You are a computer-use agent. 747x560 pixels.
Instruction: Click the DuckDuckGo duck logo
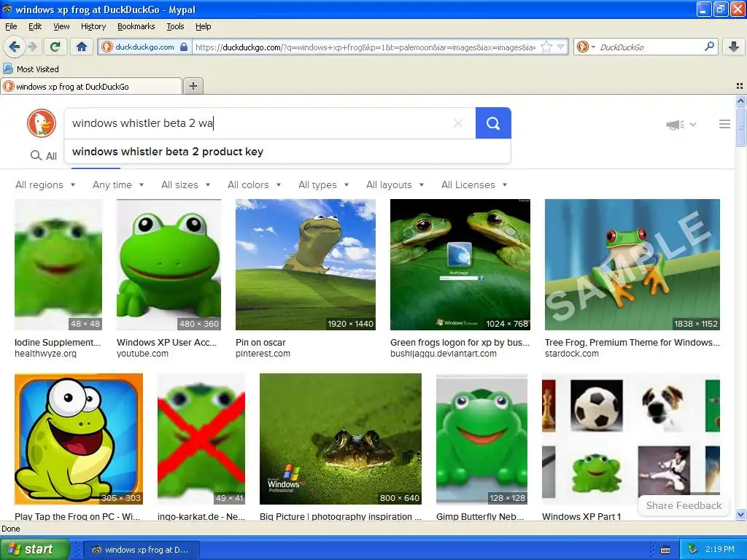pos(42,123)
